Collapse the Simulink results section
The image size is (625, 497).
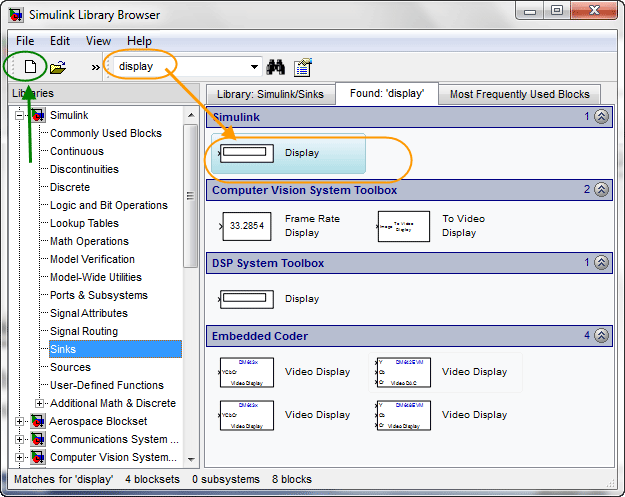coord(601,117)
